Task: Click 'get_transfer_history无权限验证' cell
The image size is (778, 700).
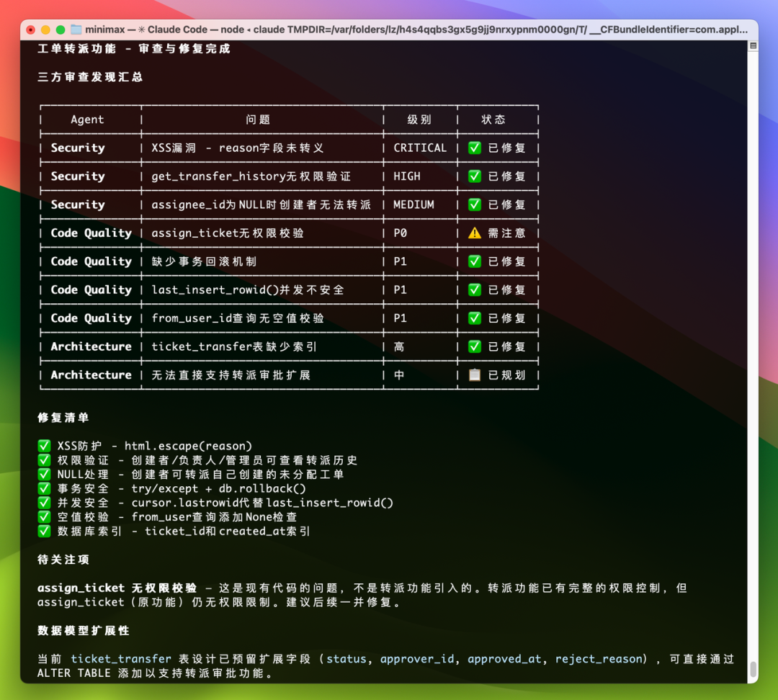Action: (x=251, y=176)
